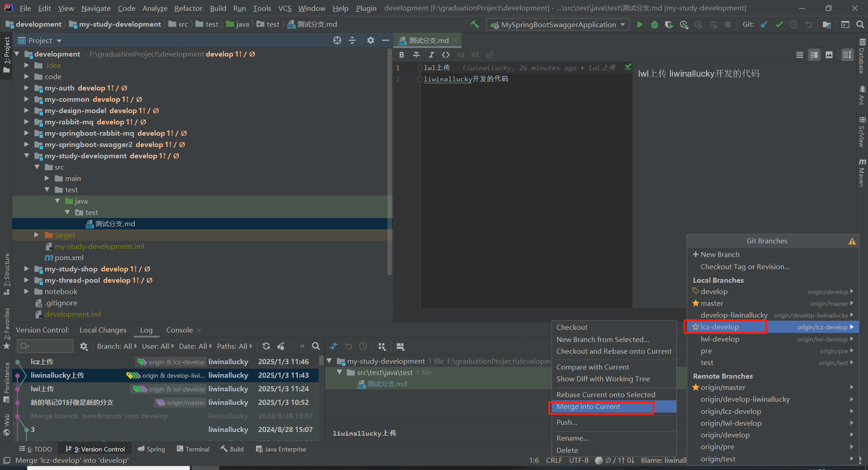Click the Git commit checkmark icon
Screen dimensions: 868x470
tap(779, 25)
